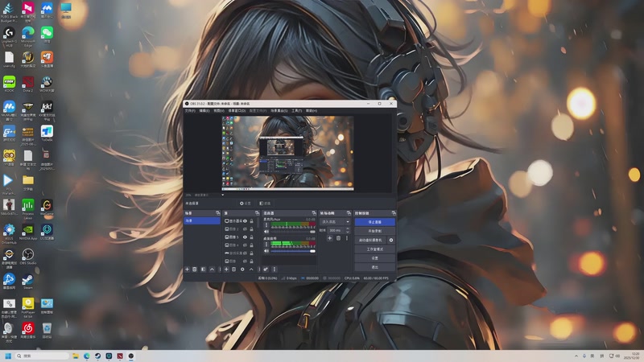Screen dimensions: 644x362
Task: Adjust 麦克风/Aux volume slider
Action: coord(293,232)
